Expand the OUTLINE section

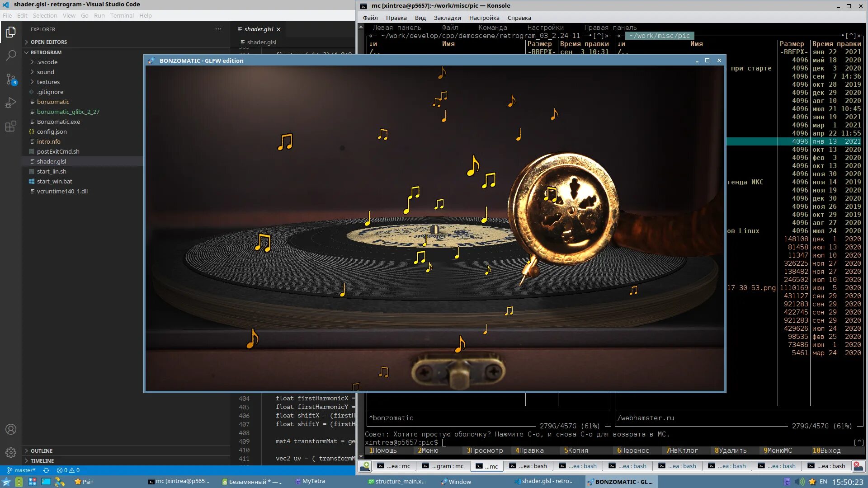[x=42, y=451]
